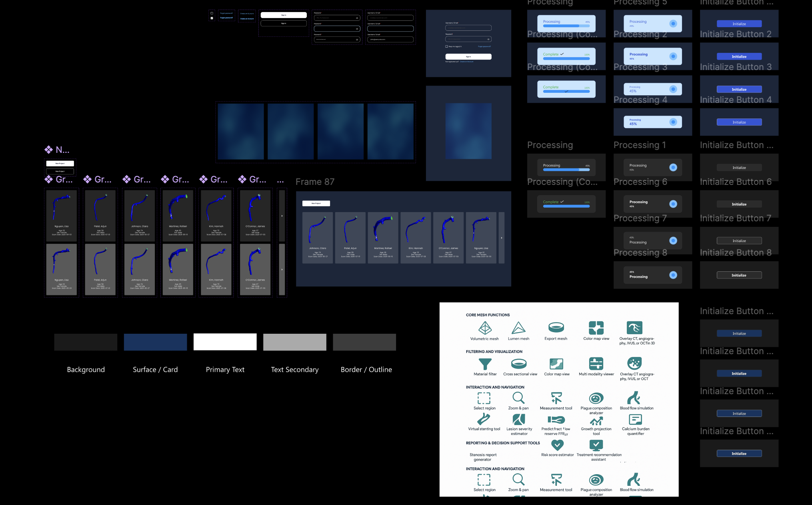Click the email field filled with john@ address
The height and width of the screenshot is (505, 812).
[390, 40]
